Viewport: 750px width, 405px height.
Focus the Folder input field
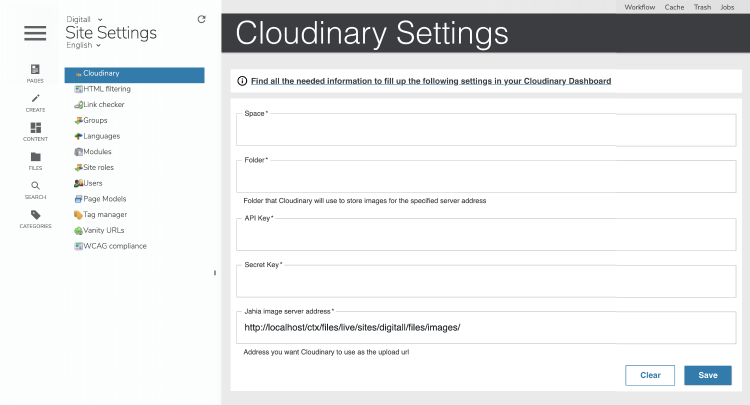(x=486, y=176)
